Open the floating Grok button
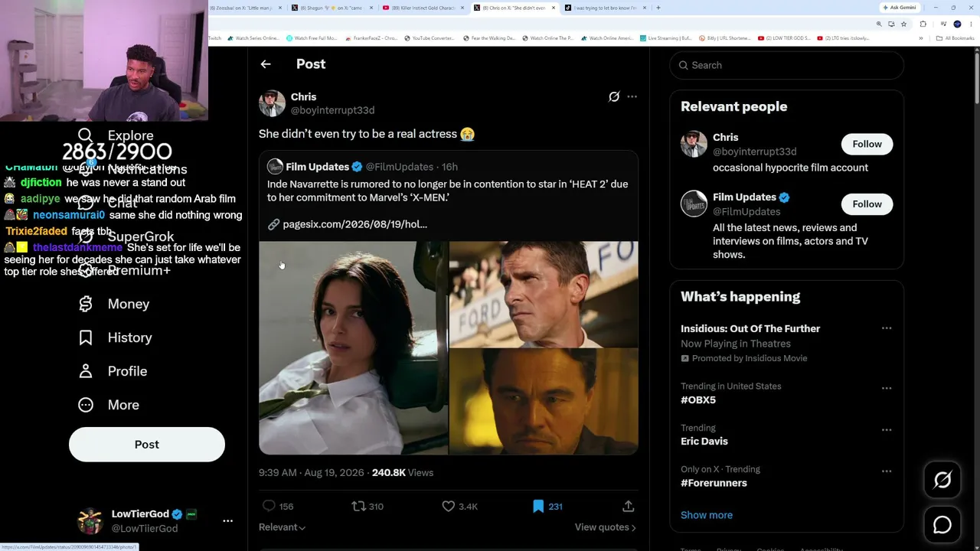This screenshot has width=980, height=551. pyautogui.click(x=942, y=480)
